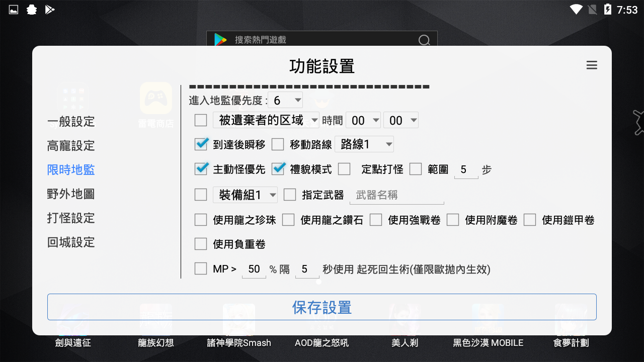Click the 保存設置 save button
The height and width of the screenshot is (362, 644).
coord(321,307)
